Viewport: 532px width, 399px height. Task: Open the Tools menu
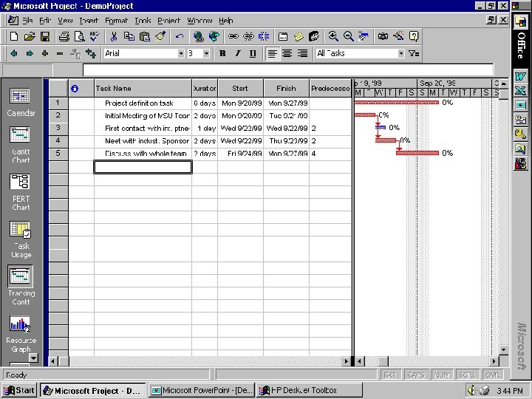pos(143,21)
